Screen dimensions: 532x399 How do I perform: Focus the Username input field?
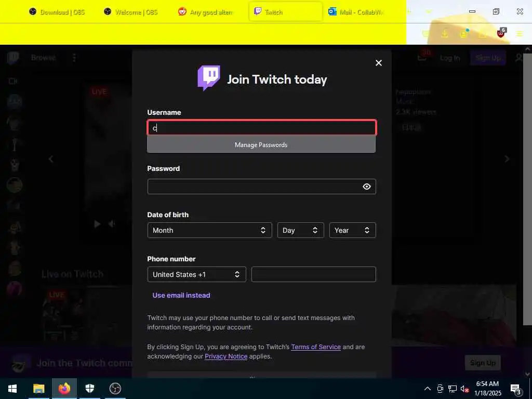(262, 128)
